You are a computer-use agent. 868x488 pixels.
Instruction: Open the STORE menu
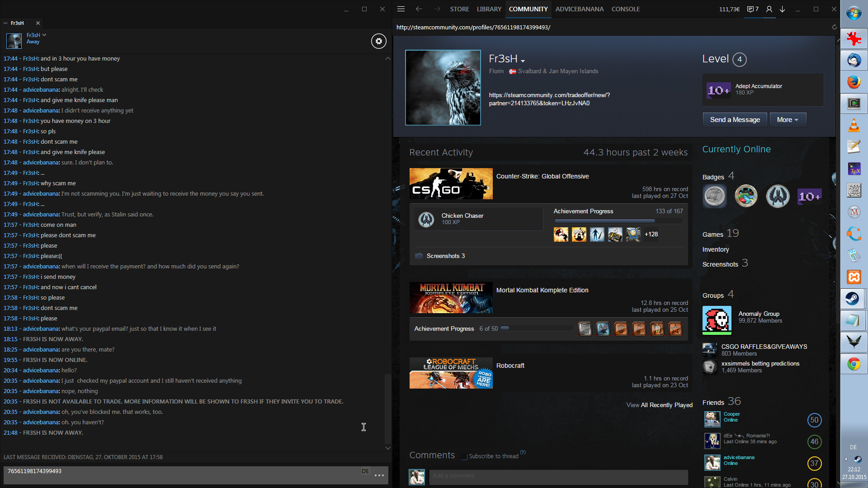(459, 9)
